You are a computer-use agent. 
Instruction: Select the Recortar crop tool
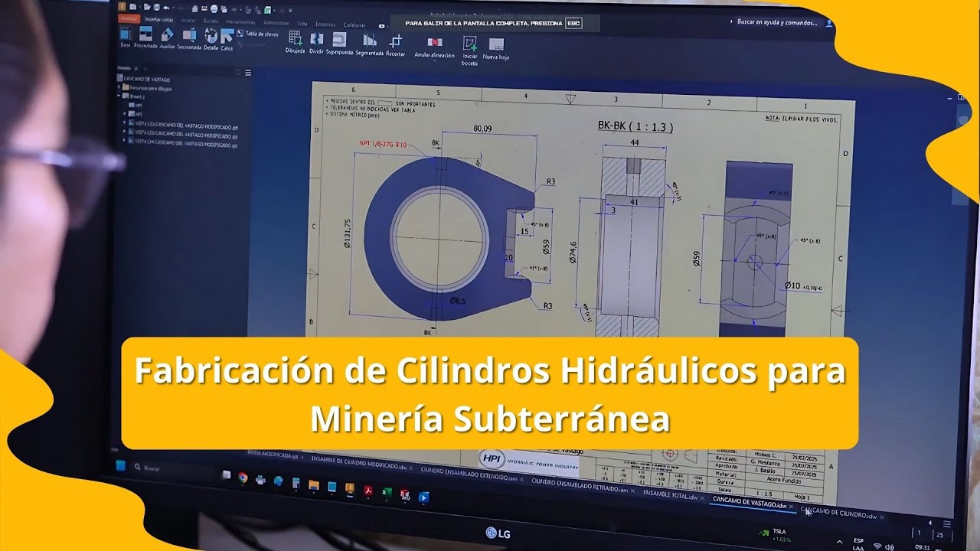(x=396, y=45)
